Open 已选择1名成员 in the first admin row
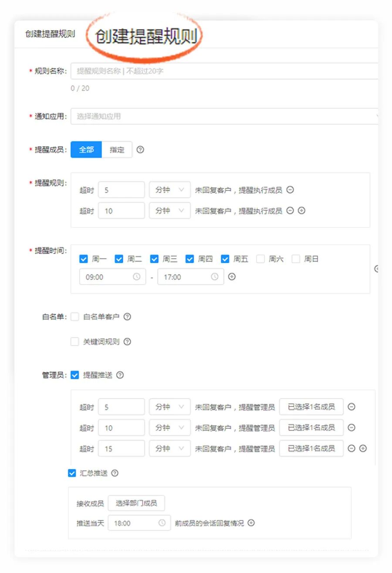 pyautogui.click(x=311, y=407)
